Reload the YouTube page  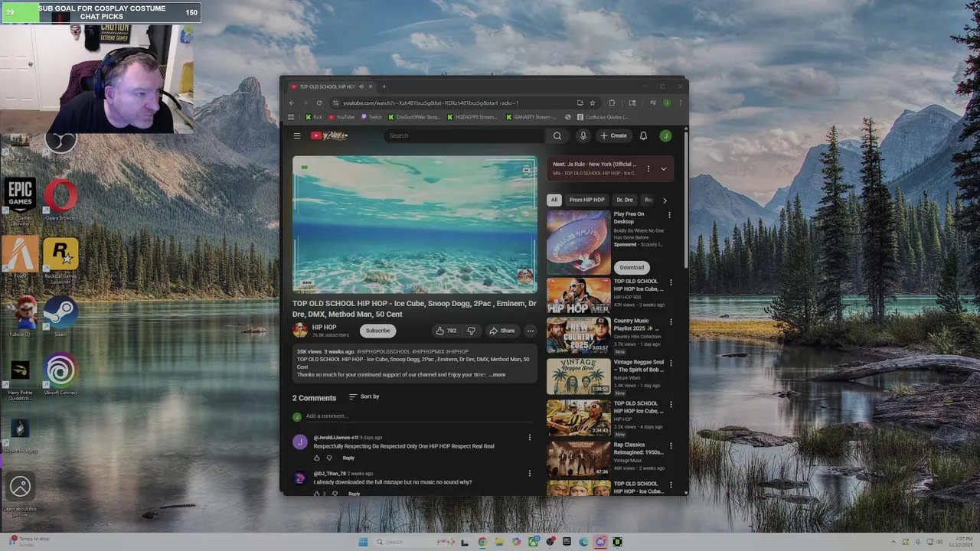coord(319,103)
